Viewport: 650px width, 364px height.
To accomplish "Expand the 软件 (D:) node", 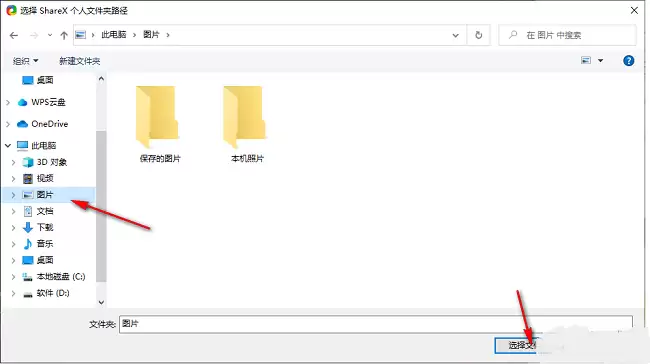I will (x=13, y=293).
